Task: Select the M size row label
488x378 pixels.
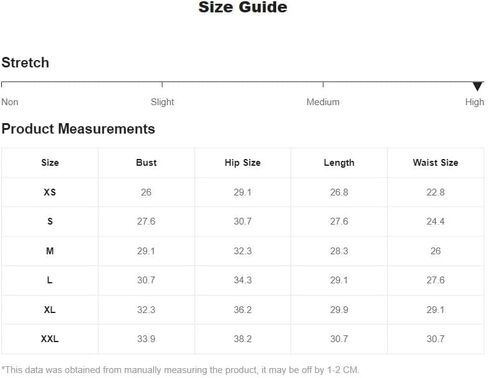Action: (50, 251)
